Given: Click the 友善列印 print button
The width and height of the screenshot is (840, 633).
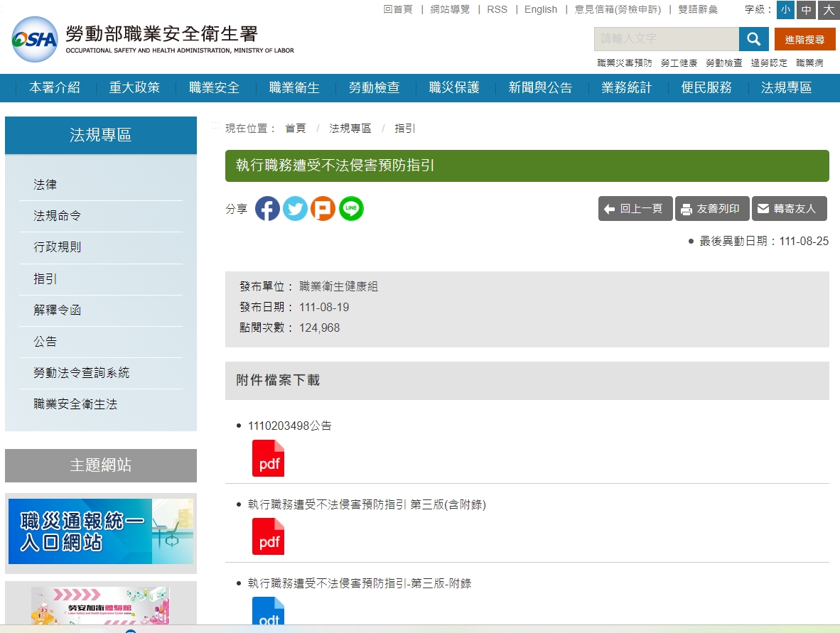Looking at the screenshot, I should tap(711, 209).
